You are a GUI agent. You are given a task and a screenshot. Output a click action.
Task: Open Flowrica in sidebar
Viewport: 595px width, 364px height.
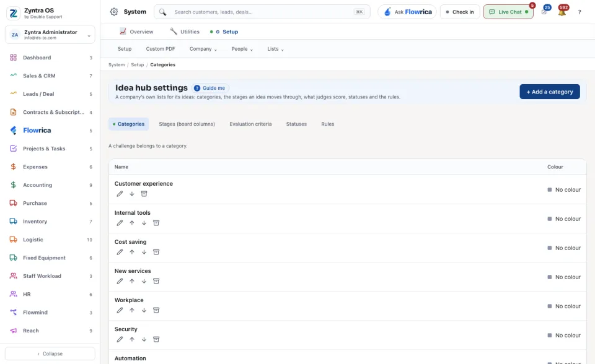50,131
